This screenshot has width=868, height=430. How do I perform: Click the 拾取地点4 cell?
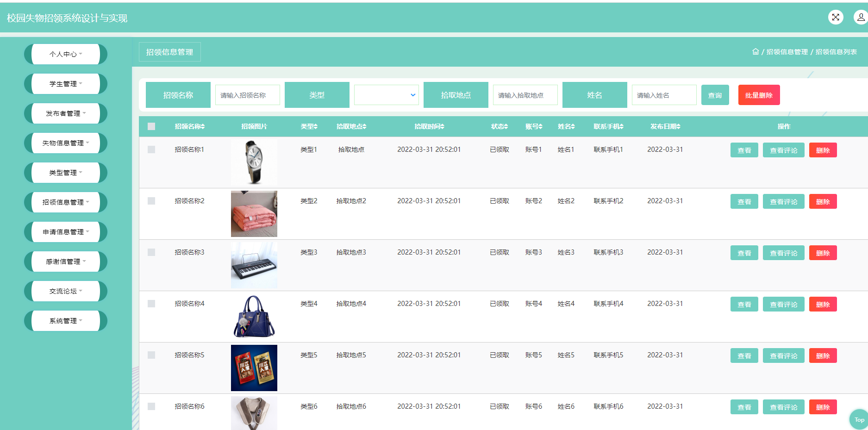[x=351, y=304]
